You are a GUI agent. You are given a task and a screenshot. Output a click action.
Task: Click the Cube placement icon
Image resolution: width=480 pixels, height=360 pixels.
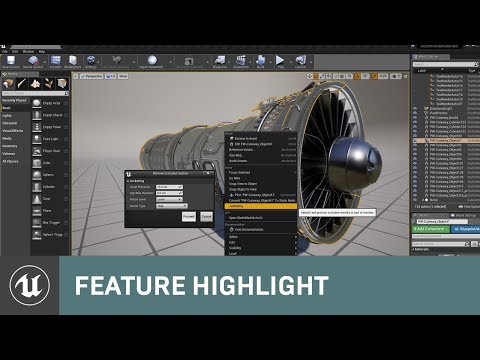[37, 163]
